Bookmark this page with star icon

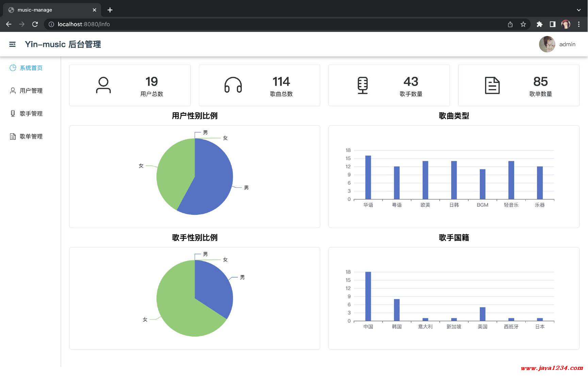523,24
